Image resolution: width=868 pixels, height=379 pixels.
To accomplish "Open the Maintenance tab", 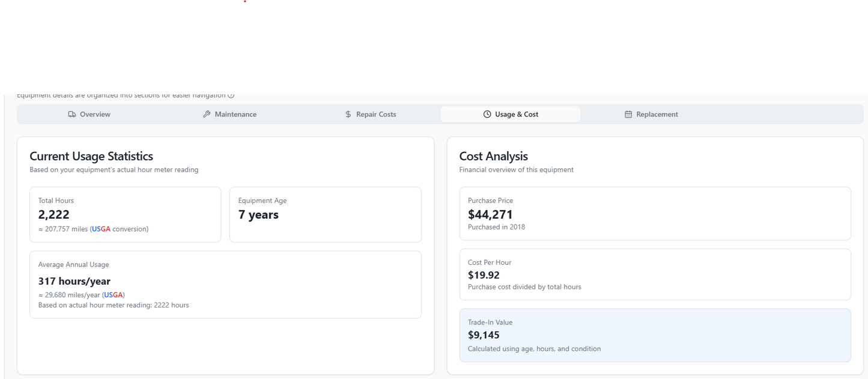I will coord(229,114).
